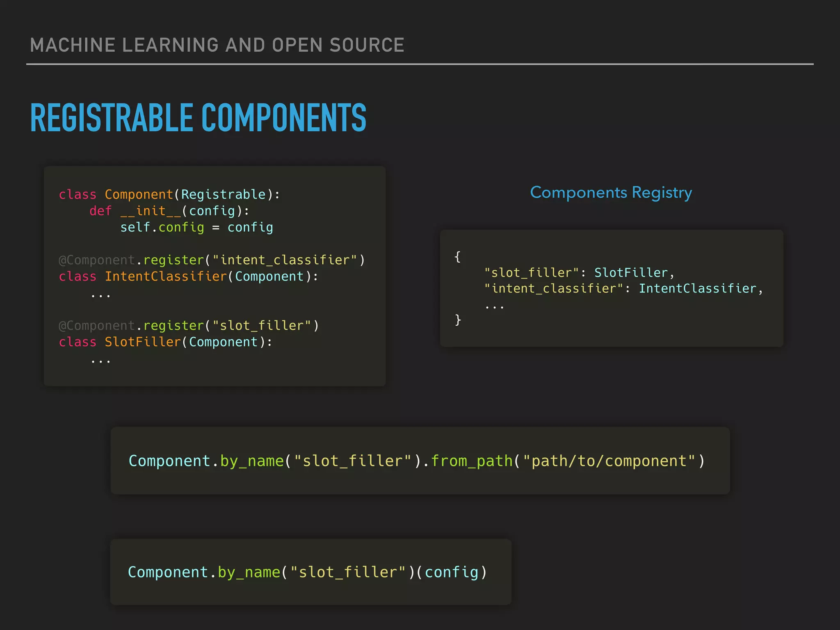This screenshot has height=630, width=840.
Task: Click '"intent_classifier": IntentClassifier,' registry entry
Action: tap(623, 289)
